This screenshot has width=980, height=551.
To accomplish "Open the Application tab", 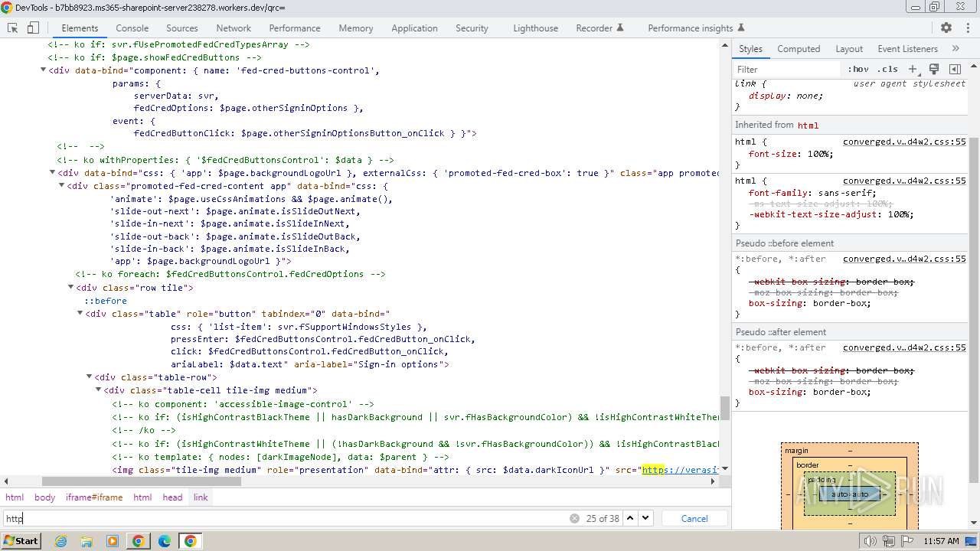I will (414, 28).
